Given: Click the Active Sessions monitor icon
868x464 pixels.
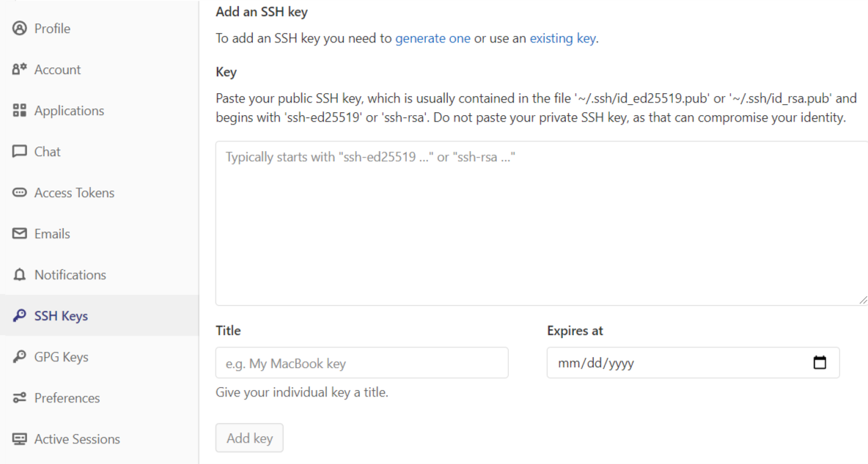Looking at the screenshot, I should pos(20,439).
